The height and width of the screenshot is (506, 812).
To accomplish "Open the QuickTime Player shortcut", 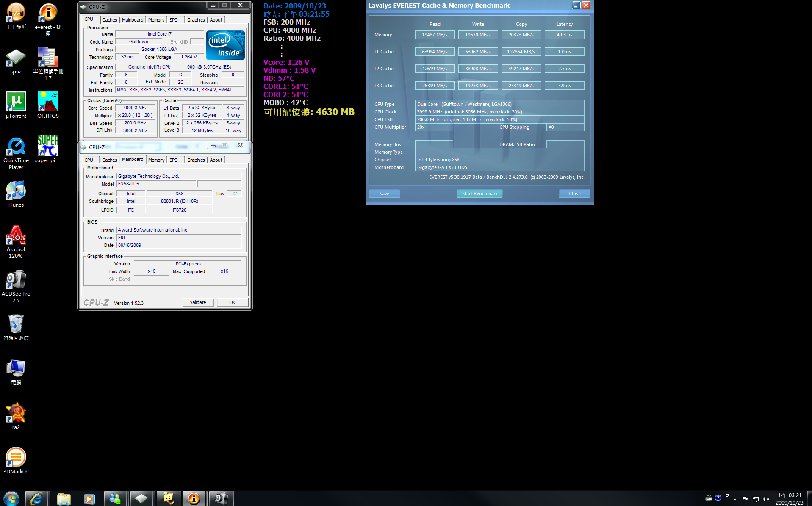I will click(16, 147).
